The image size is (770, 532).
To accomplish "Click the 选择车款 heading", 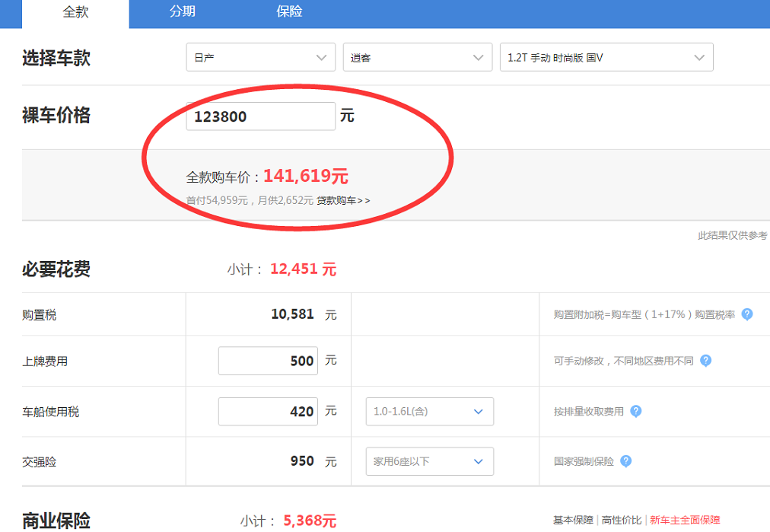I will point(56,58).
